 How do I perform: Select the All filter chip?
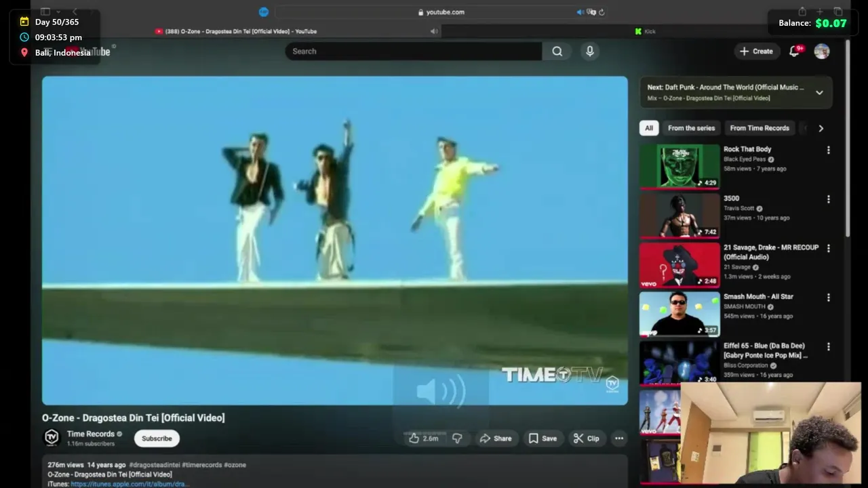(x=649, y=128)
